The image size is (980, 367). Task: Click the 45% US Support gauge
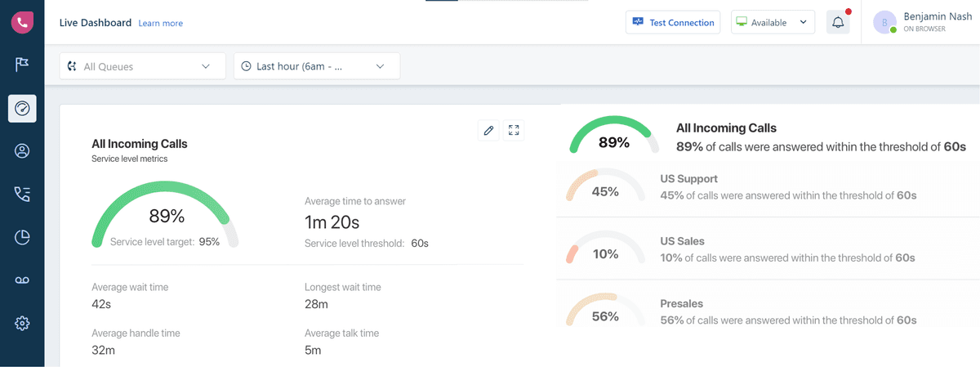[x=604, y=186]
